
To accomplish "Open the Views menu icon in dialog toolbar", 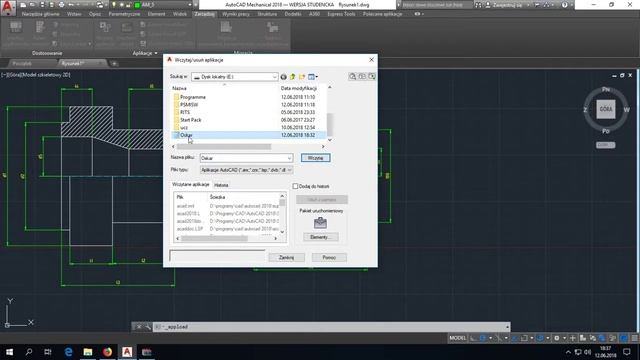I will (312, 77).
